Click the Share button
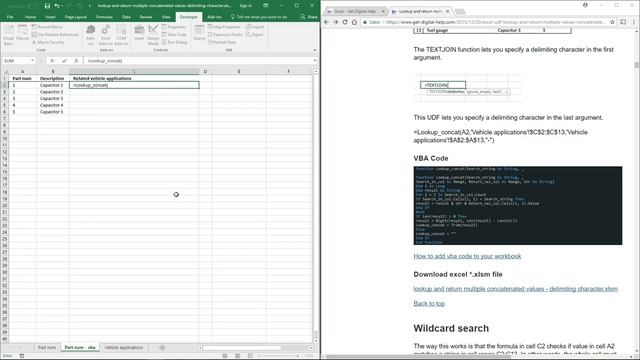Viewport: 640px width, 360px height. coord(309,17)
